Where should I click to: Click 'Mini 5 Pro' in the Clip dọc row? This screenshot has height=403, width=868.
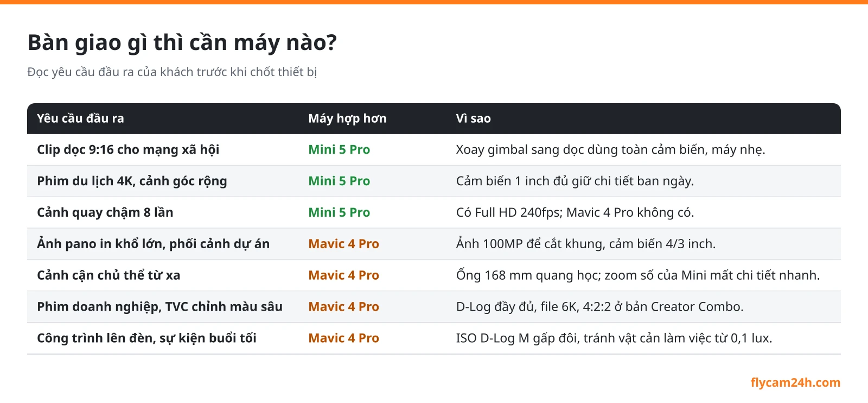coord(339,150)
